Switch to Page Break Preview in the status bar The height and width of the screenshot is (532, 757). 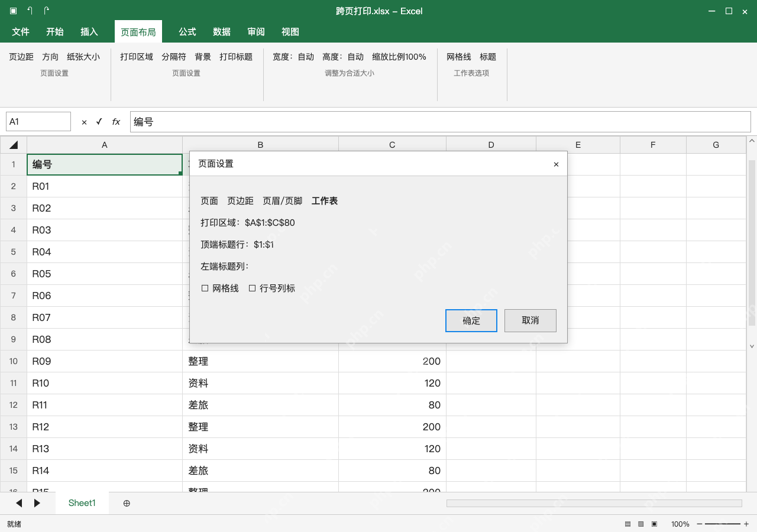point(654,524)
